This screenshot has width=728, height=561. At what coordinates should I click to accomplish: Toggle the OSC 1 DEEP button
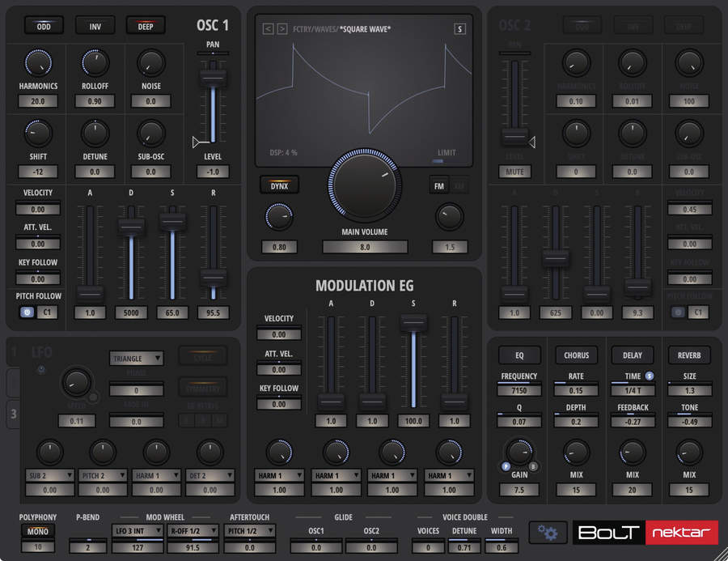[x=146, y=26]
